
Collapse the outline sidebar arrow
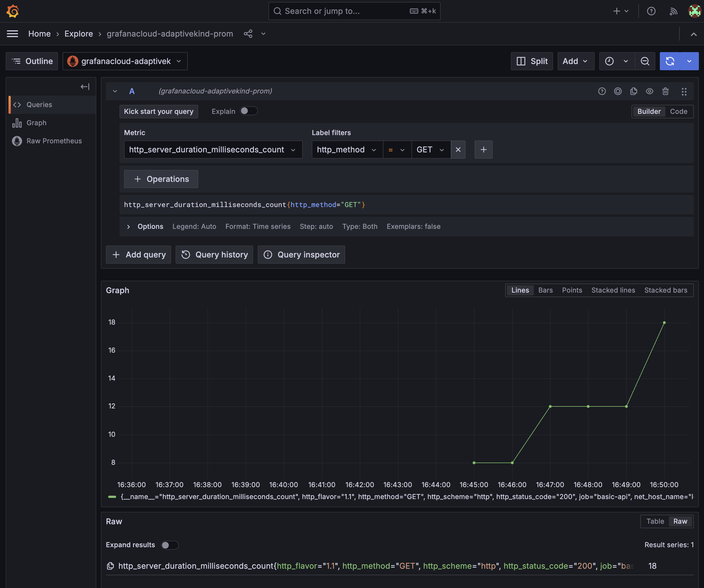pos(85,87)
